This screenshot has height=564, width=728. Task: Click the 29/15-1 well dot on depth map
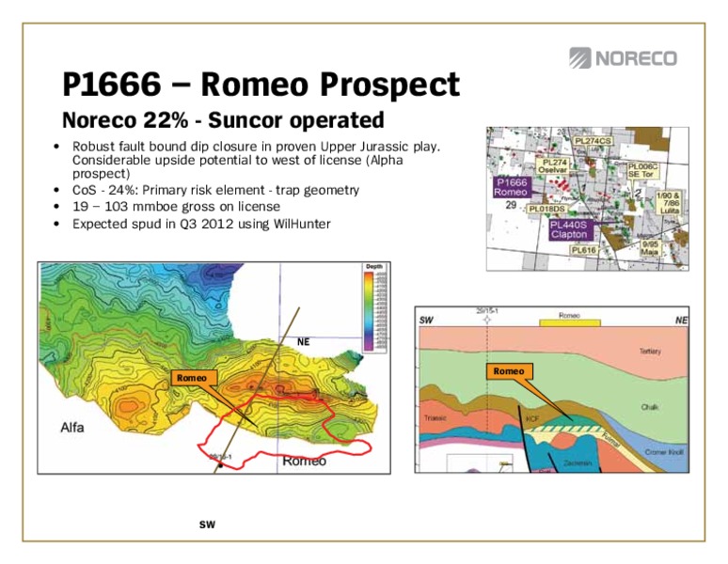coord(220,465)
